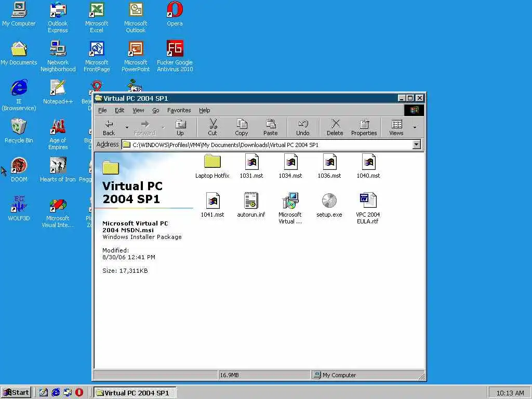Go up one folder with Up button
Viewport: 532px width, 399px height.
pos(180,128)
